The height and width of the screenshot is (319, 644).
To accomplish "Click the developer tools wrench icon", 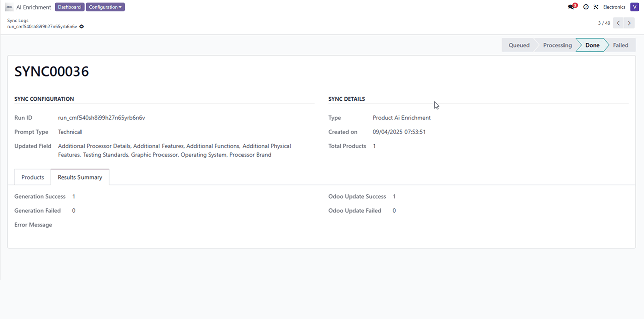I will (596, 7).
